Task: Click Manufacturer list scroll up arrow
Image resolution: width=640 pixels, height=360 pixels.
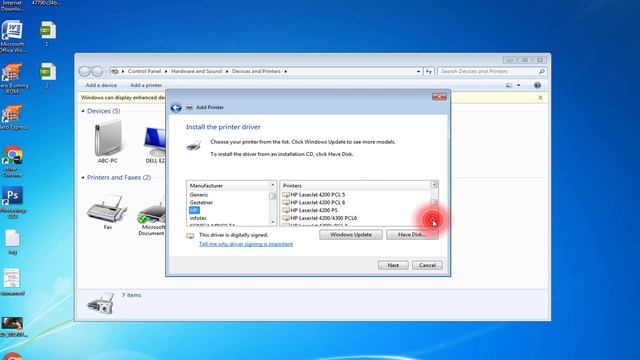Action: pyautogui.click(x=273, y=185)
